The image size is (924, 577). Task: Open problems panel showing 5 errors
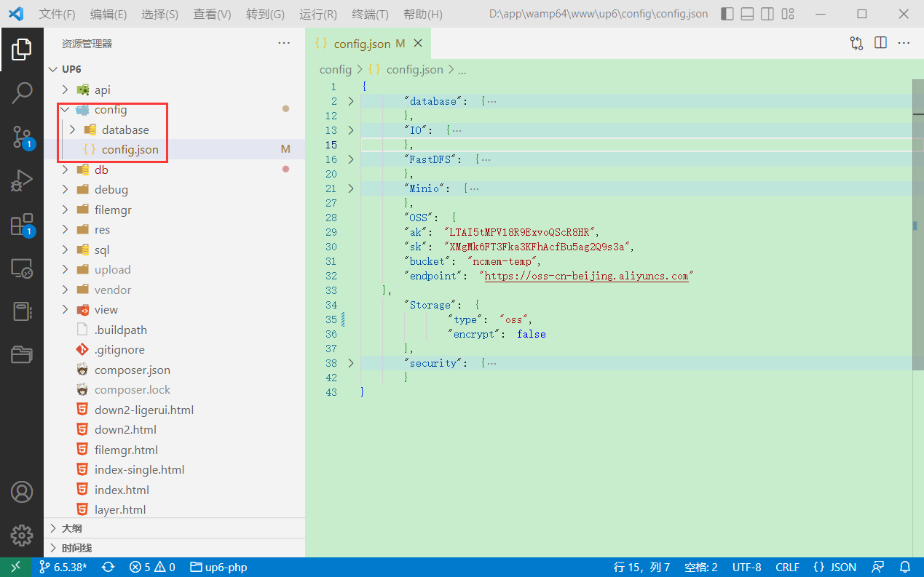pos(152,568)
